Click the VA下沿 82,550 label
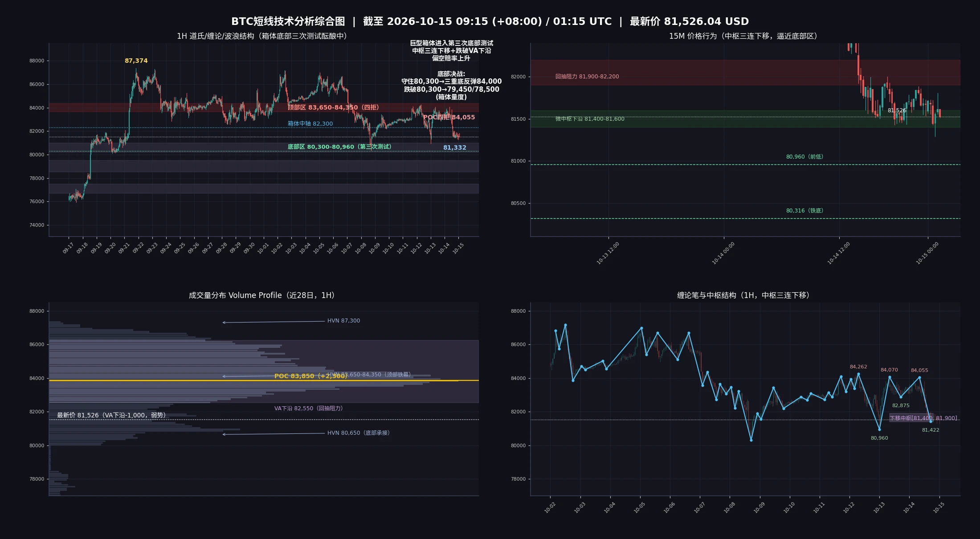980x539 pixels. coord(308,408)
